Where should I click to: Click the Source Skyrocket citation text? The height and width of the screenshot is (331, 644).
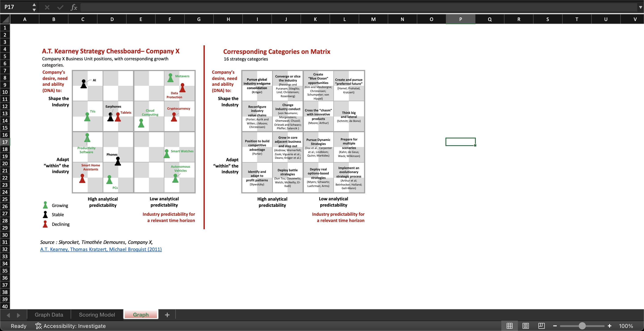(x=97, y=242)
